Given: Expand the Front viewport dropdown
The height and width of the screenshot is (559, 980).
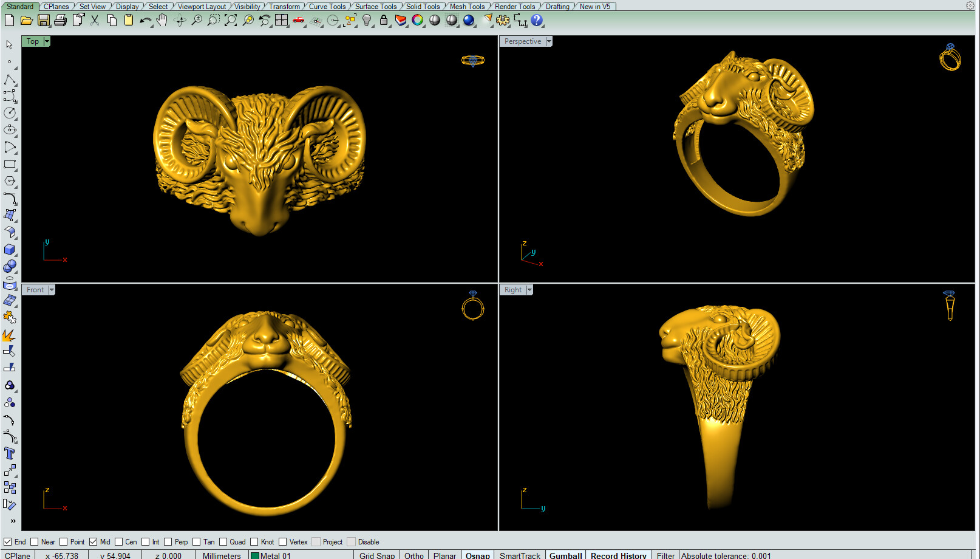Looking at the screenshot, I should pyautogui.click(x=52, y=290).
